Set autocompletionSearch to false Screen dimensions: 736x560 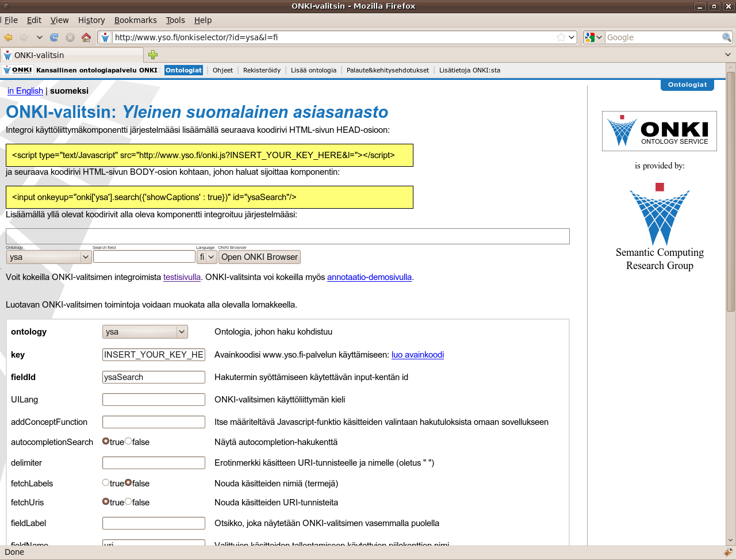128,442
